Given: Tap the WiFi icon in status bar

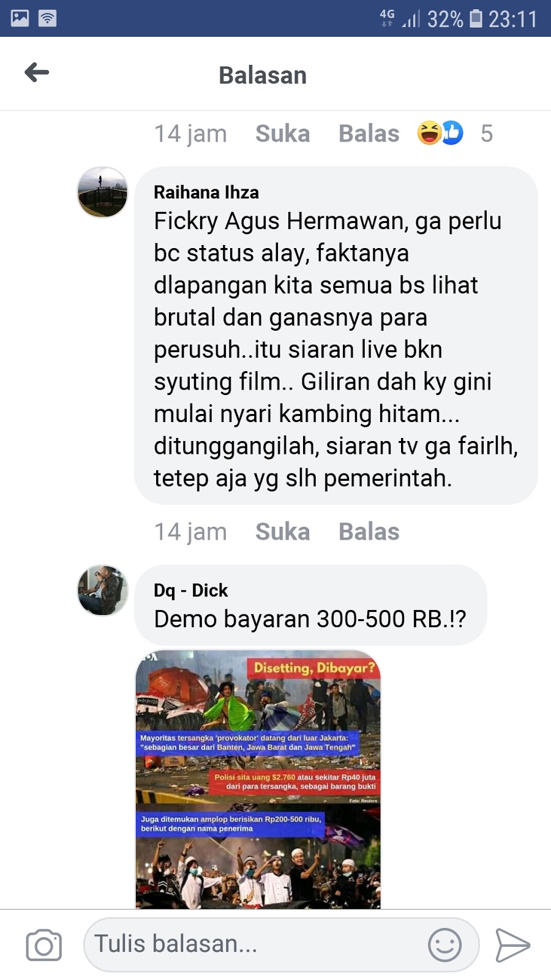Looking at the screenshot, I should tap(47, 18).
